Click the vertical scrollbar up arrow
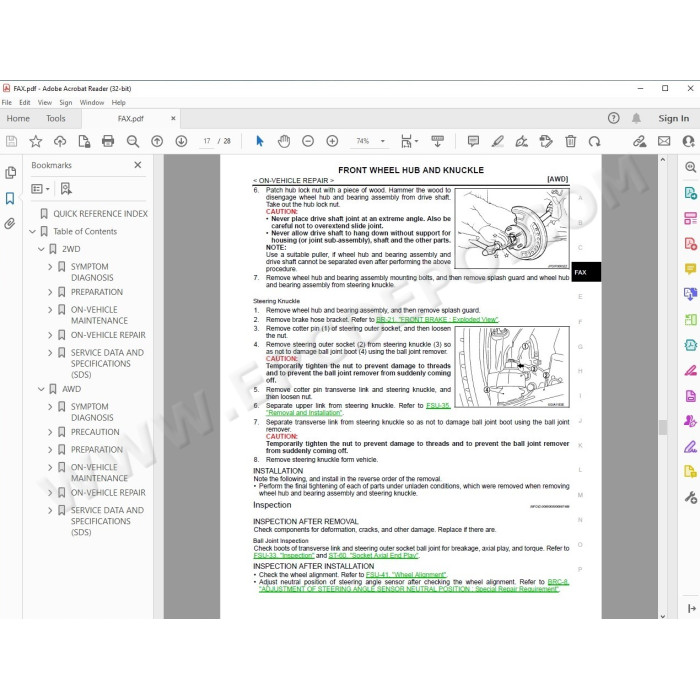The height and width of the screenshot is (700, 700). pos(662,159)
